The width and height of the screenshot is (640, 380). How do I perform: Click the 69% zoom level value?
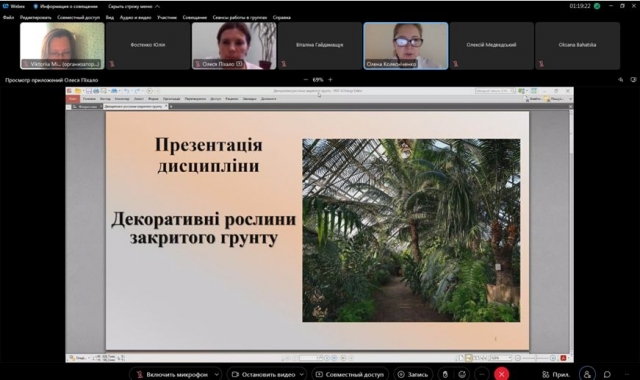tap(318, 80)
